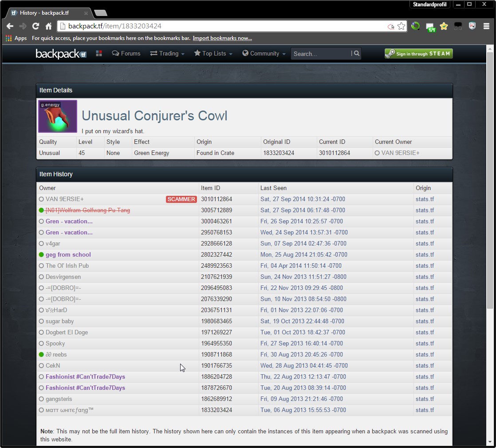Click the Search input field
Image resolution: width=496 pixels, height=448 pixels.
point(321,54)
